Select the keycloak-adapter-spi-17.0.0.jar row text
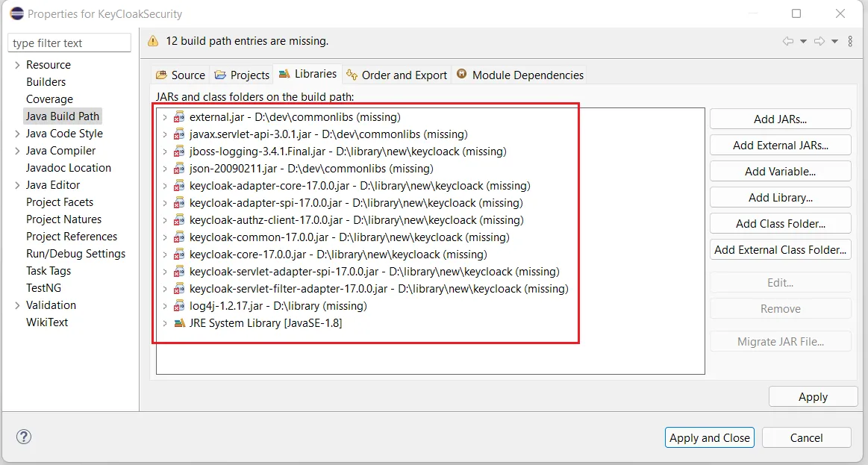The height and width of the screenshot is (465, 868). click(x=357, y=202)
